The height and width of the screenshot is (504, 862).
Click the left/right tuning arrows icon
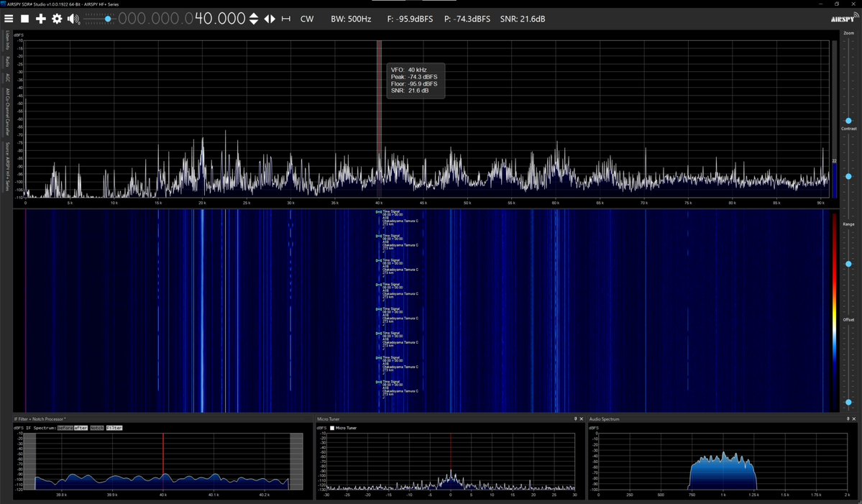[x=270, y=19]
